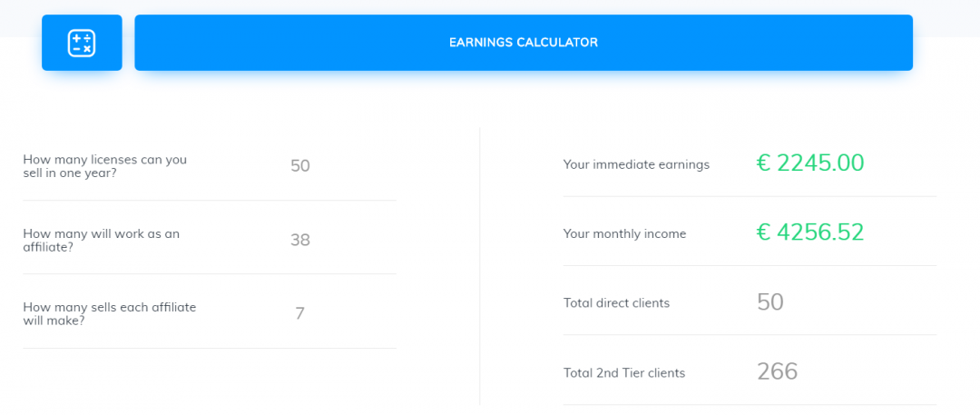Click the 'How many sells each affiliate' label
The width and height of the screenshot is (980, 415).
point(109,314)
